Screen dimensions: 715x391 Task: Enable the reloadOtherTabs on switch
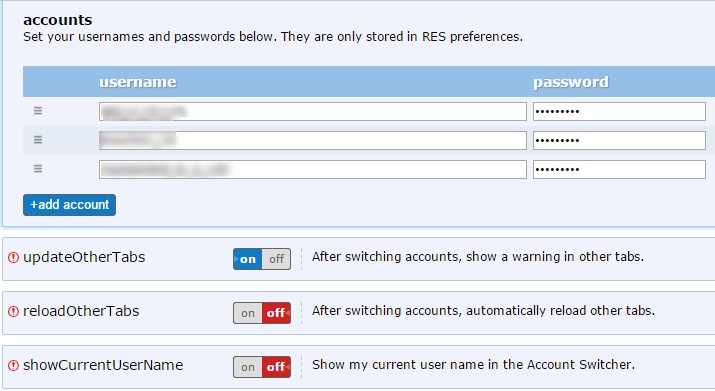tap(248, 313)
